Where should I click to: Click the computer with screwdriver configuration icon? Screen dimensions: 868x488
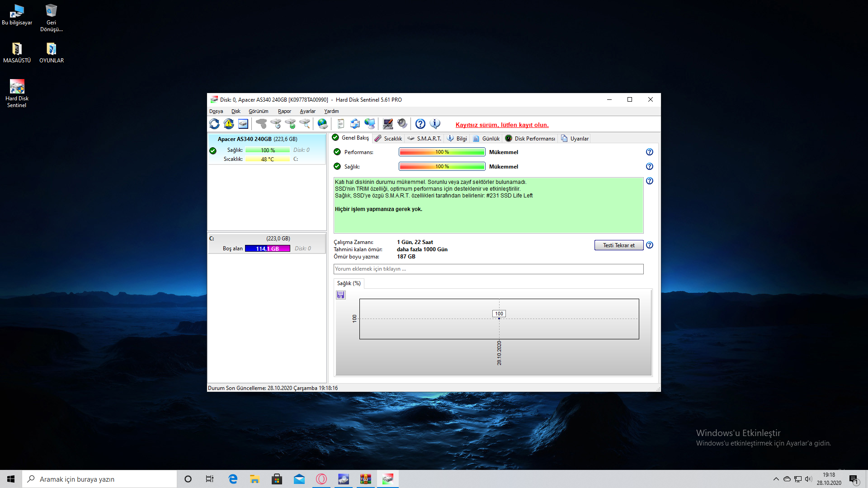pyautogui.click(x=388, y=124)
